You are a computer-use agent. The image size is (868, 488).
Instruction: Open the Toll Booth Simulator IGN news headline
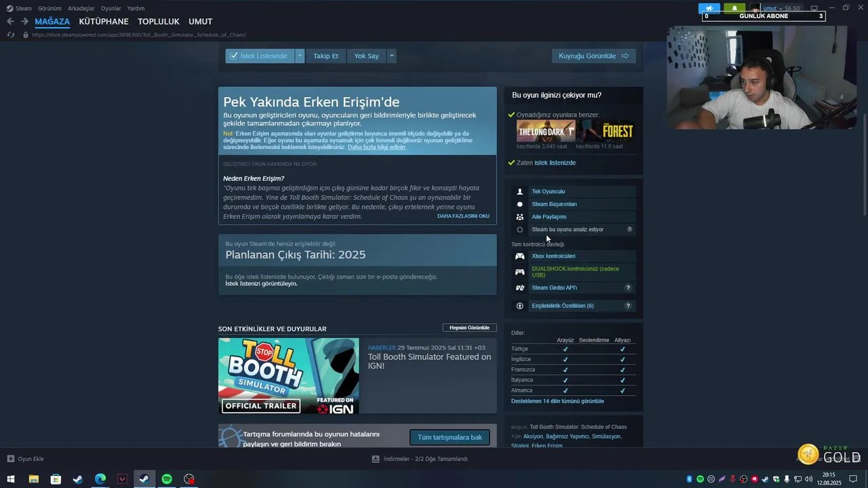pos(429,361)
